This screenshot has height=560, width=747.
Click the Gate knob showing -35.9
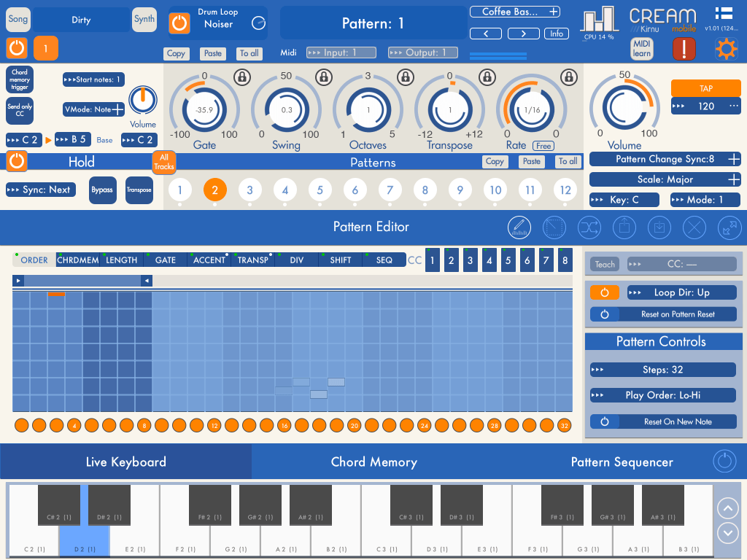click(204, 110)
